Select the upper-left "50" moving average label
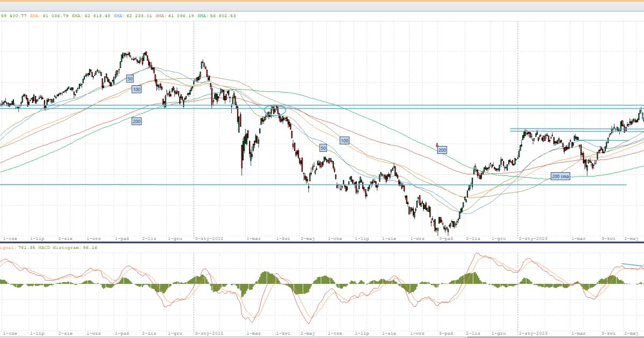 (130, 78)
